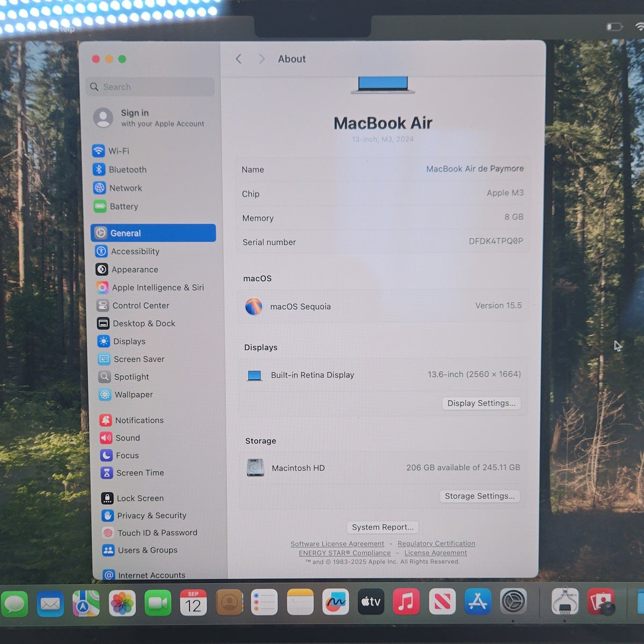Open Apple TV from the Dock
This screenshot has width=644, height=644.
coord(371,602)
